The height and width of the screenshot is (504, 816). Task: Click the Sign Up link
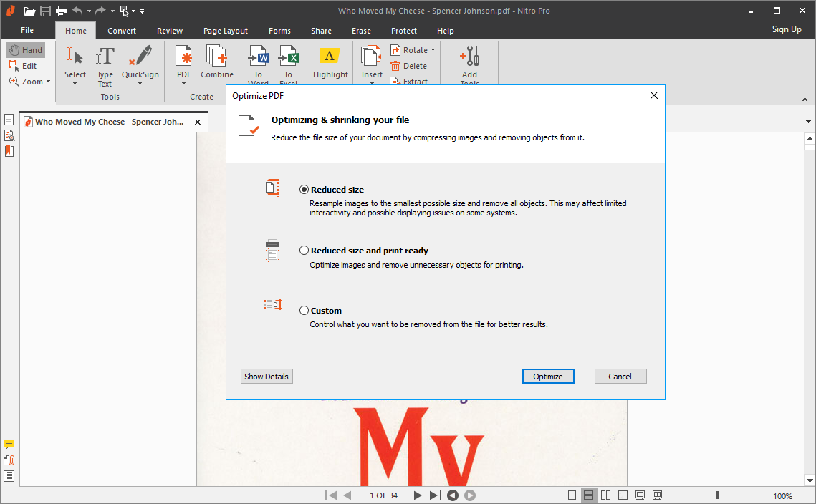coord(787,29)
